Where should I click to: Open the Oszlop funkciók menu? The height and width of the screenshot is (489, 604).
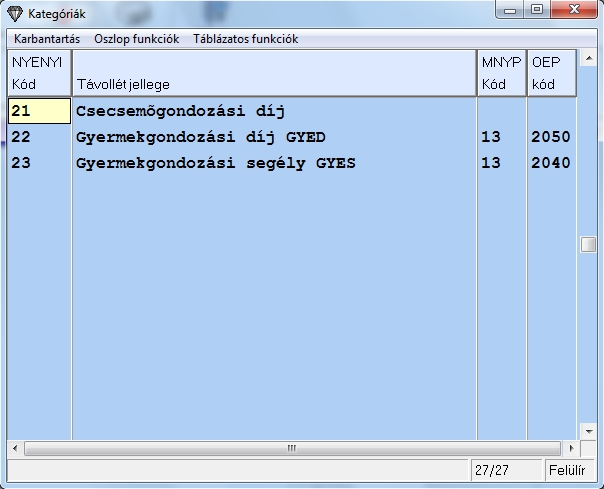pyautogui.click(x=136, y=39)
